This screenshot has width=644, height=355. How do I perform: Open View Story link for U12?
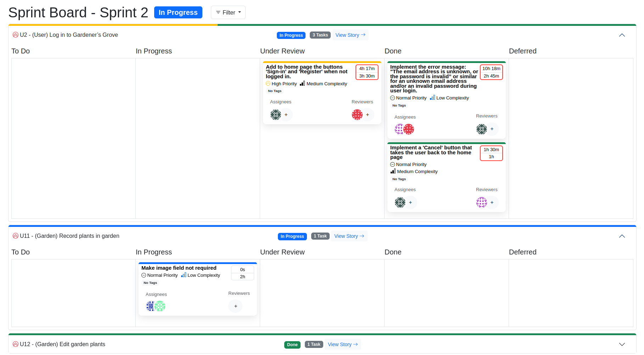pyautogui.click(x=343, y=344)
